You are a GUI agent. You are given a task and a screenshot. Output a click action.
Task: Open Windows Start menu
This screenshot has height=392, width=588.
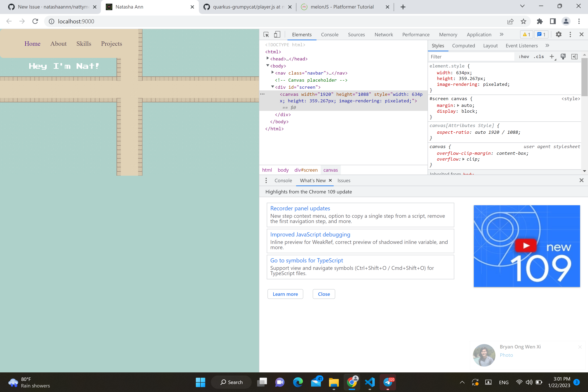click(200, 382)
